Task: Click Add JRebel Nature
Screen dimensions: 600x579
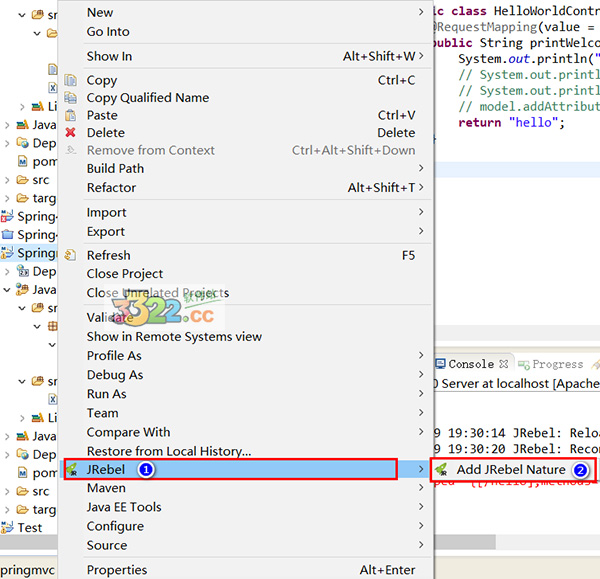Action: tap(513, 469)
